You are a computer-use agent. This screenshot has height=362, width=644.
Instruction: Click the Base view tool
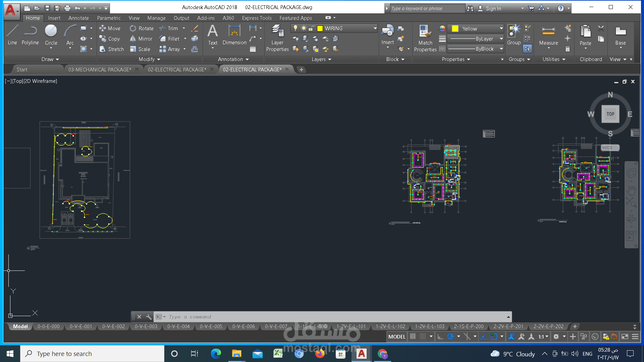click(621, 36)
